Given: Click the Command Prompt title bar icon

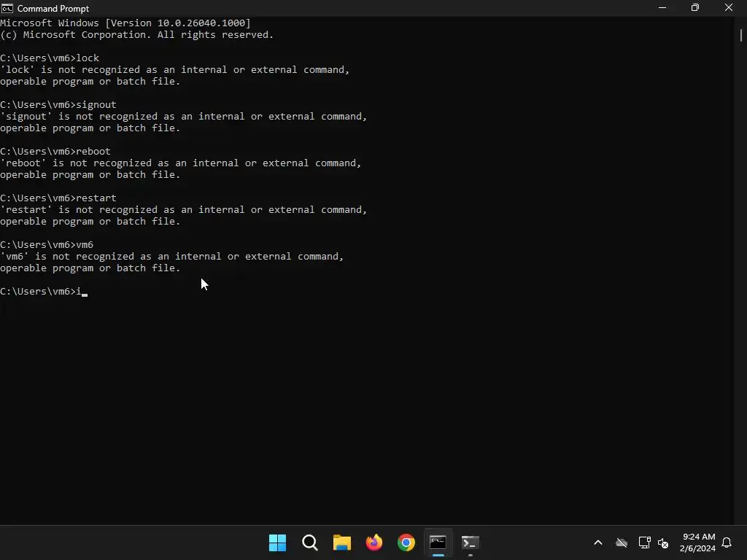Looking at the screenshot, I should tap(7, 8).
